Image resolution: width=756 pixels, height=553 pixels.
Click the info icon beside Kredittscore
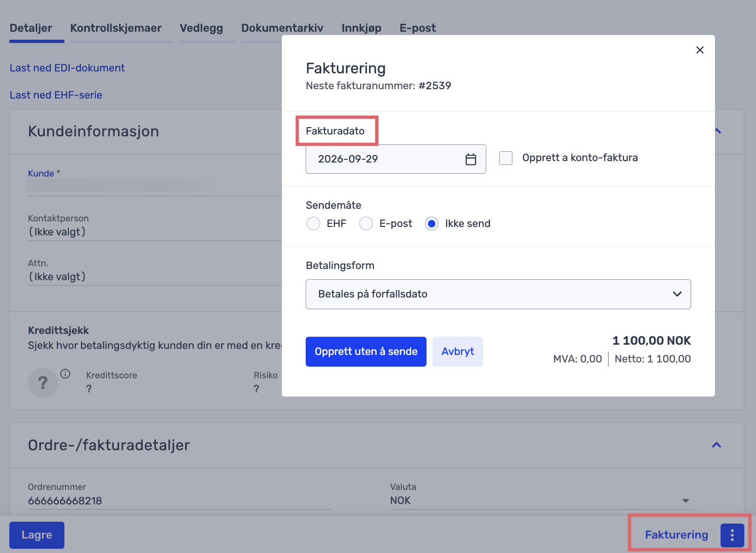point(65,374)
